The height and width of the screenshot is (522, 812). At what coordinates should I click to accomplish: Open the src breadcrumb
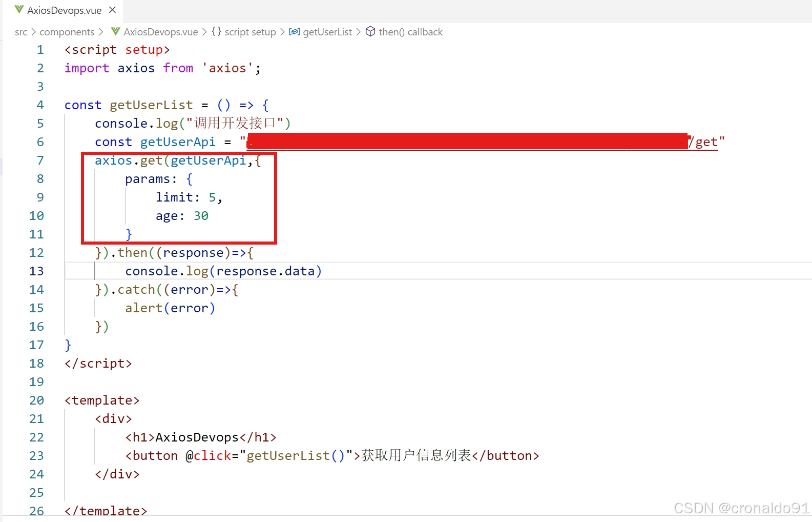click(x=21, y=32)
